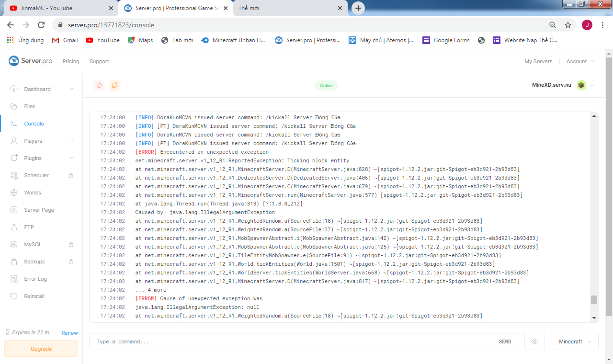Send the console command
Image resolution: width=613 pixels, height=364 pixels.
coord(505,341)
